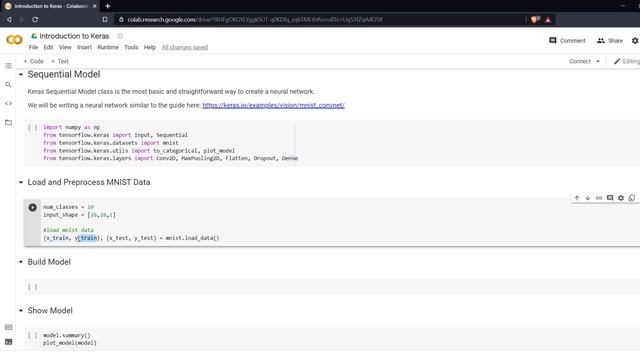
Task: Open the File menu
Action: 33,47
